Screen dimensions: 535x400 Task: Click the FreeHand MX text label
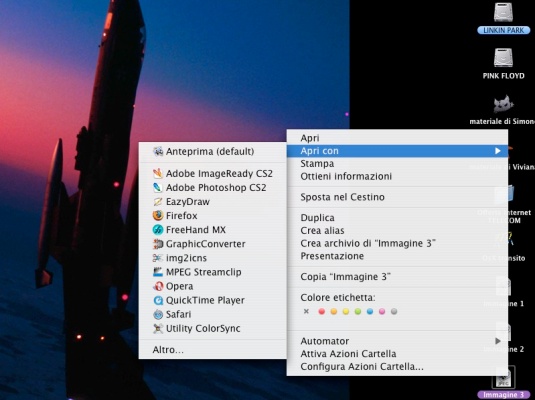pyautogui.click(x=196, y=230)
